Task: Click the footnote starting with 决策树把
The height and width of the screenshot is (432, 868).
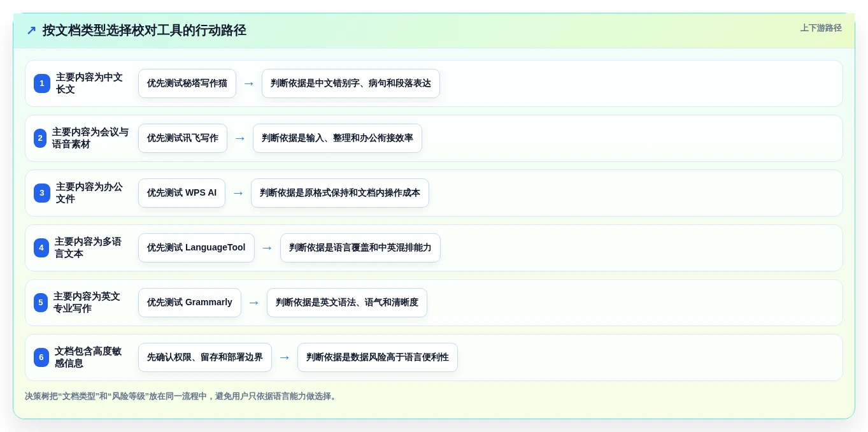Action: 181,396
